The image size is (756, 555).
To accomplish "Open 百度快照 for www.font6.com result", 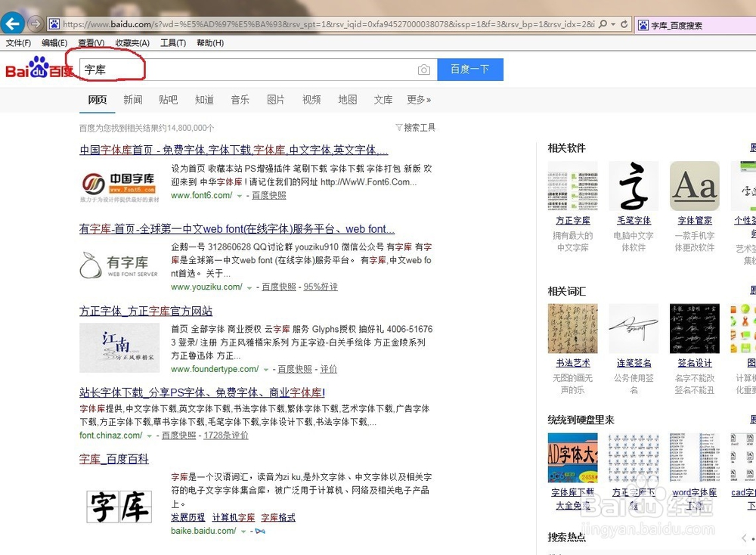I will tap(269, 195).
